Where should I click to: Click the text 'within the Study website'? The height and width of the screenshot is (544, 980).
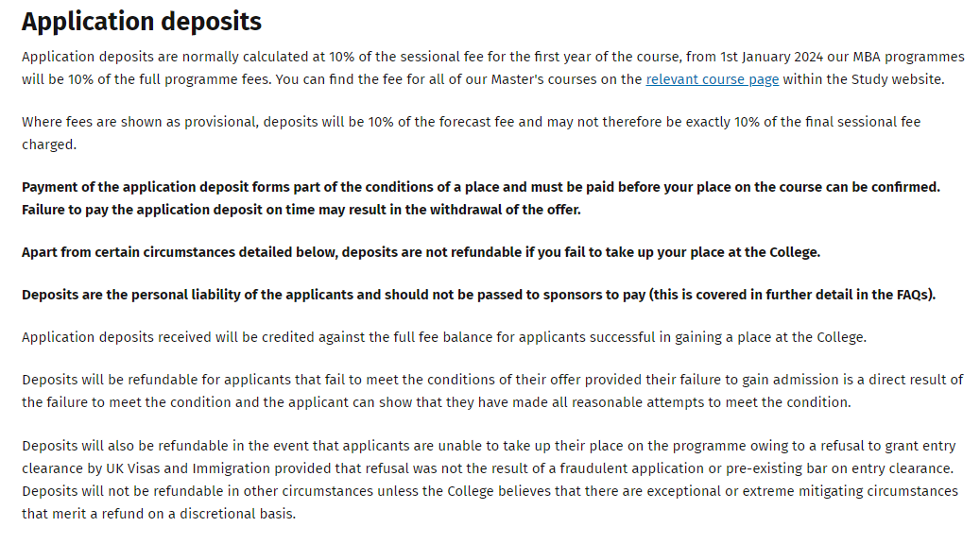click(x=863, y=79)
